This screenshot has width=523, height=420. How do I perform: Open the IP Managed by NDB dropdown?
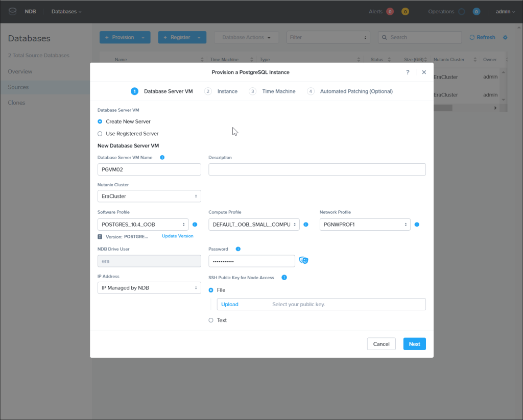tap(149, 287)
